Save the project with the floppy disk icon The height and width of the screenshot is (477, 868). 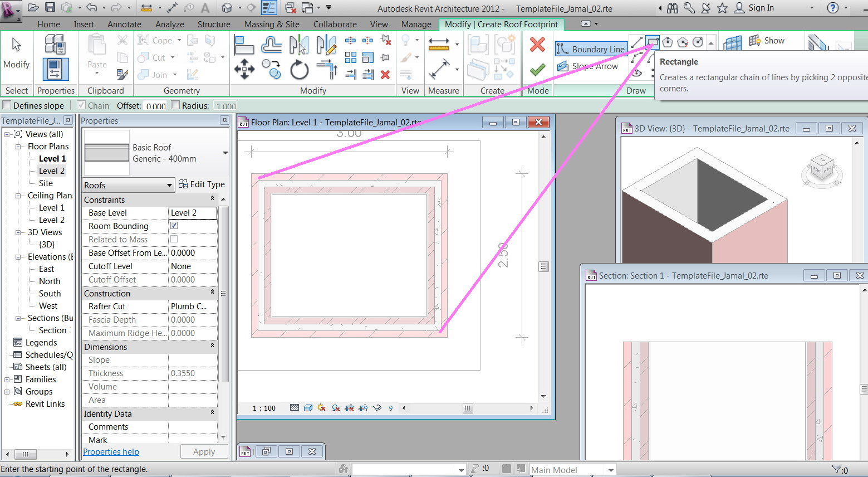click(x=50, y=7)
